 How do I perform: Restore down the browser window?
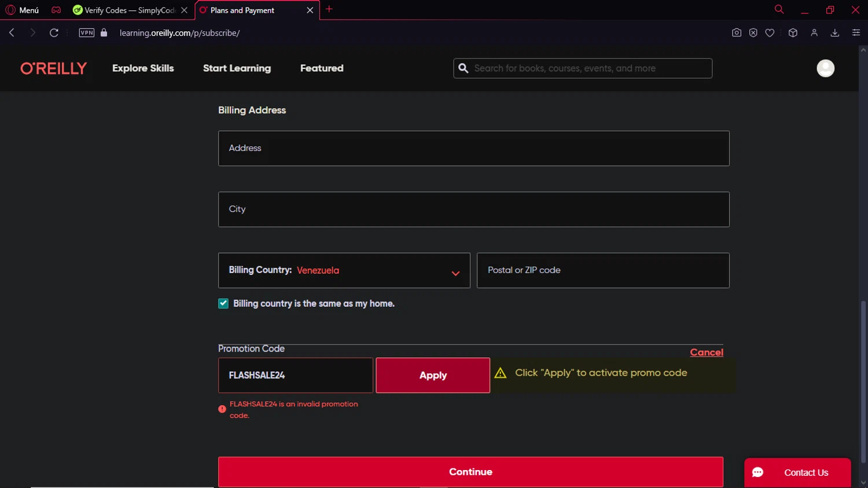tap(830, 10)
